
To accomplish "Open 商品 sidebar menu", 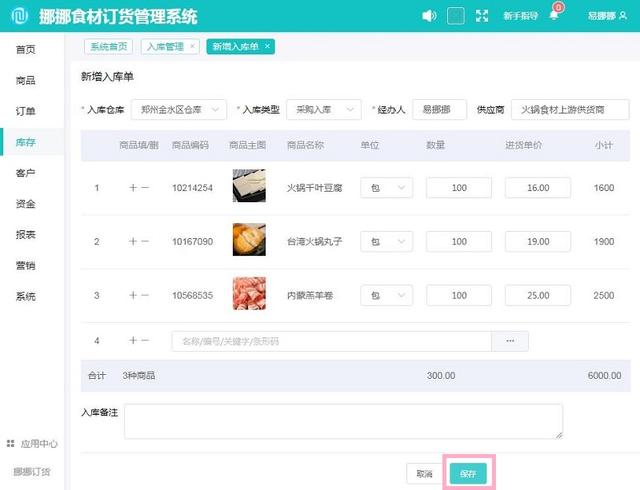I will tap(26, 80).
